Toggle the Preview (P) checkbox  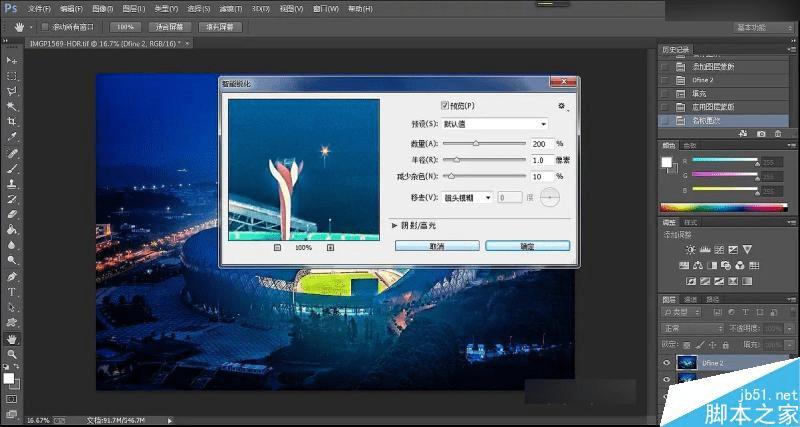tap(444, 106)
